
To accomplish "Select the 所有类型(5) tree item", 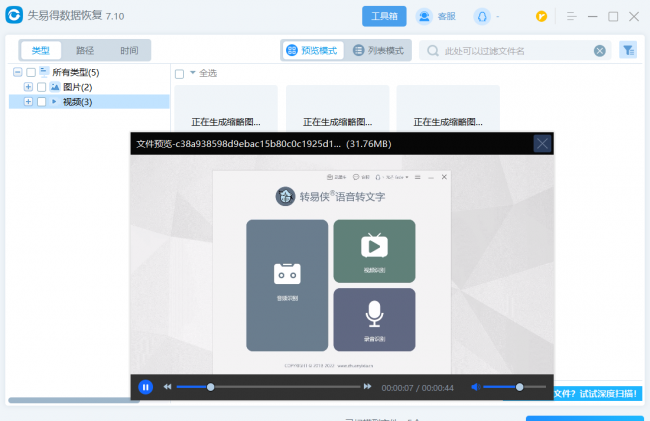I will 75,73.
